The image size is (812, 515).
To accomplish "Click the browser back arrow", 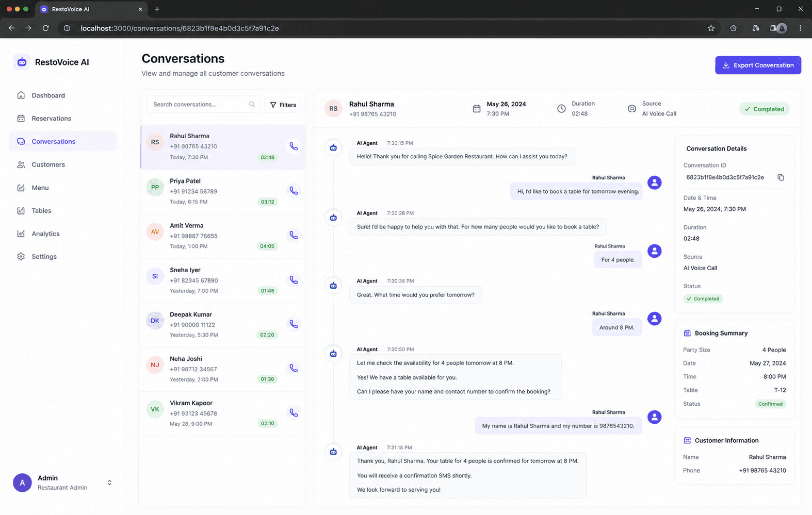I will [x=11, y=28].
